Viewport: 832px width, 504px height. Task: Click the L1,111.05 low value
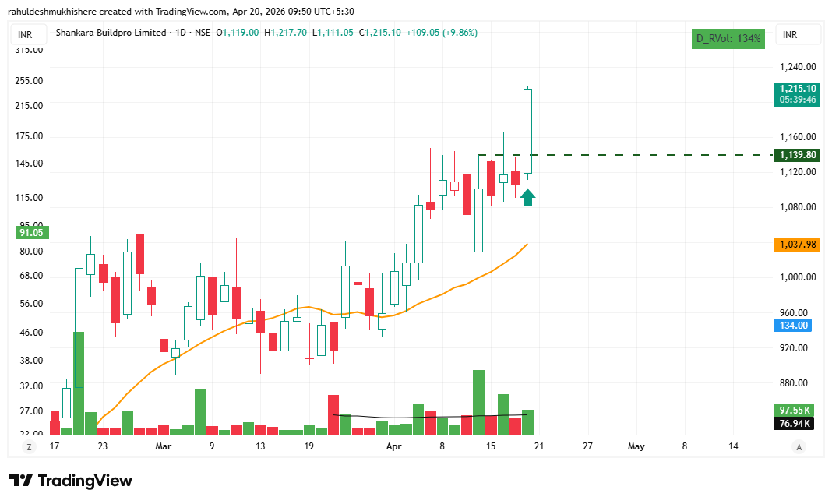(333, 33)
